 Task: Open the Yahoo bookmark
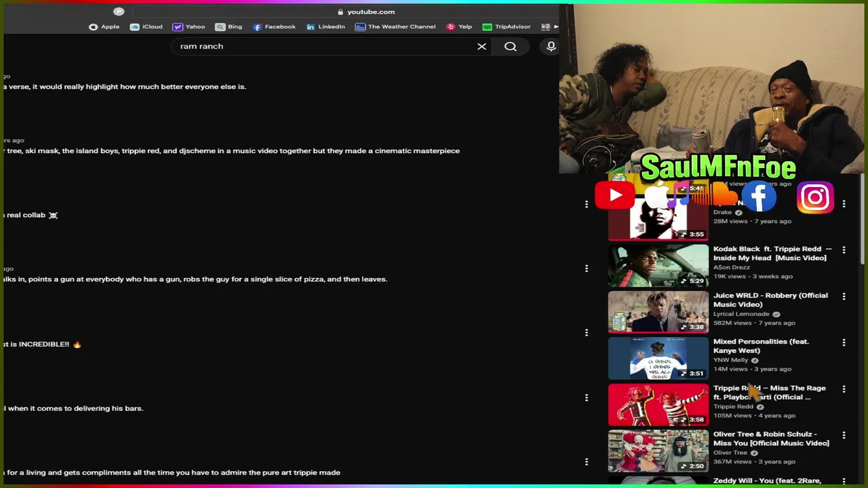tap(189, 26)
